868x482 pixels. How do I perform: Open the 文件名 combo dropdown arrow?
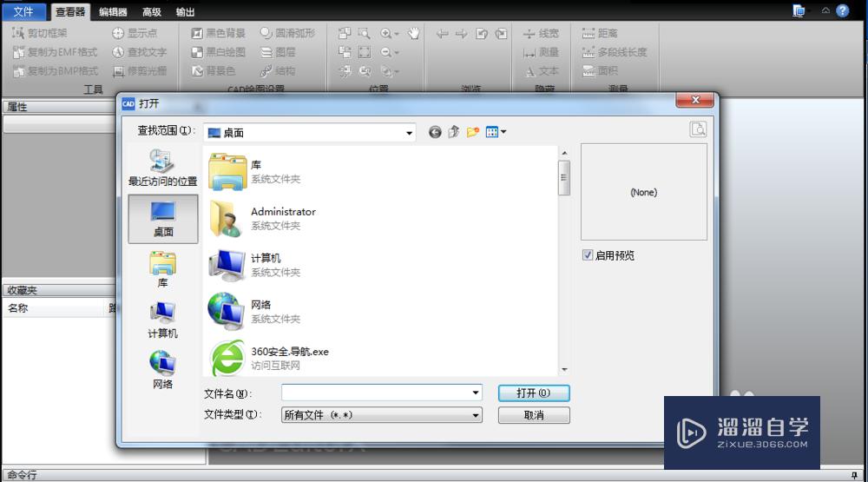tap(476, 393)
